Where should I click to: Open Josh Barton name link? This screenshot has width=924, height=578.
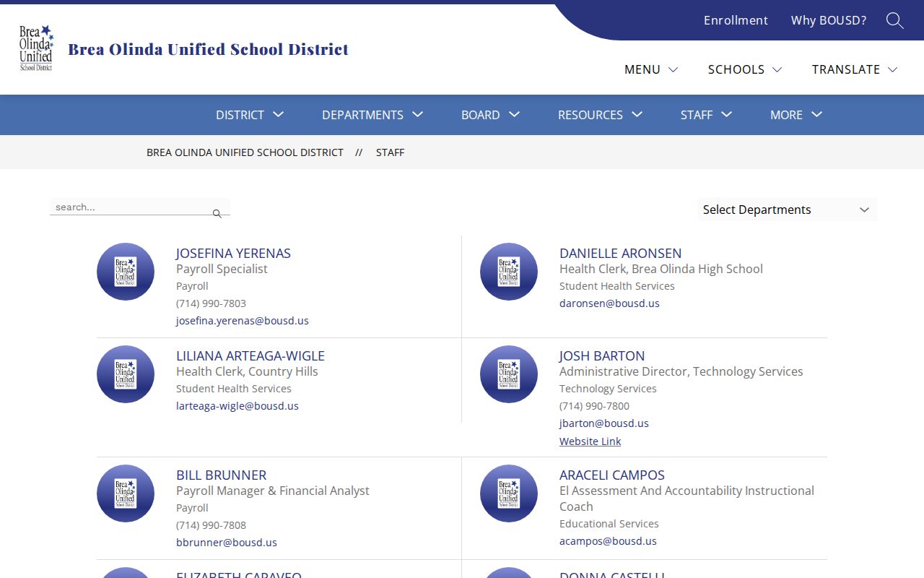(x=602, y=355)
